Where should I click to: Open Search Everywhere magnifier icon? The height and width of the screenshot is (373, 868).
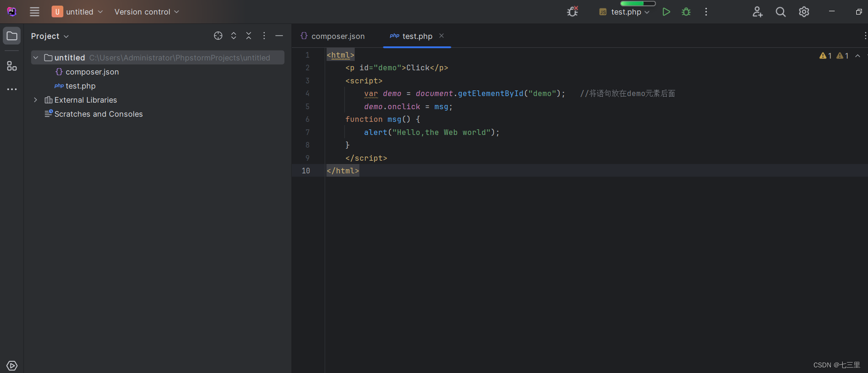coord(781,12)
